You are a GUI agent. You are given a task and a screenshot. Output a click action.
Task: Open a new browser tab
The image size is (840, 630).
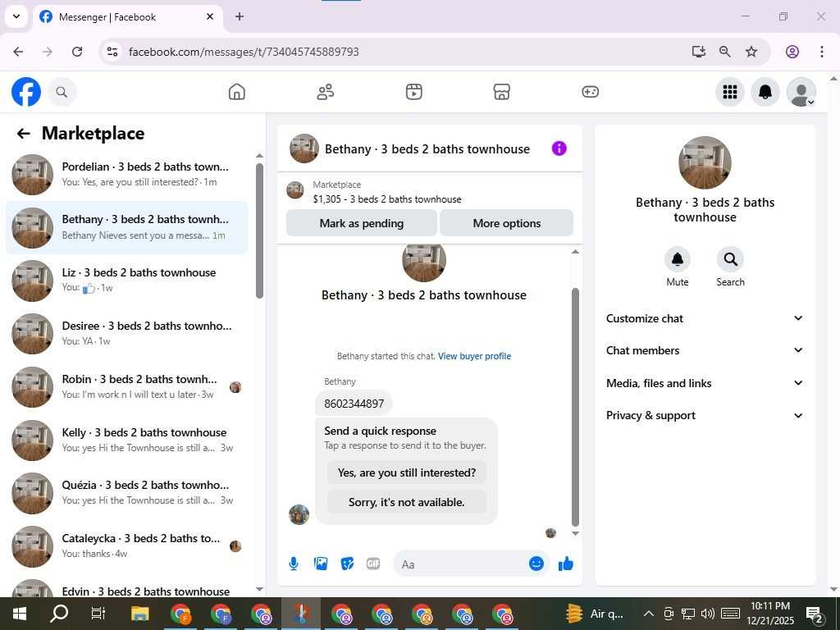click(240, 16)
